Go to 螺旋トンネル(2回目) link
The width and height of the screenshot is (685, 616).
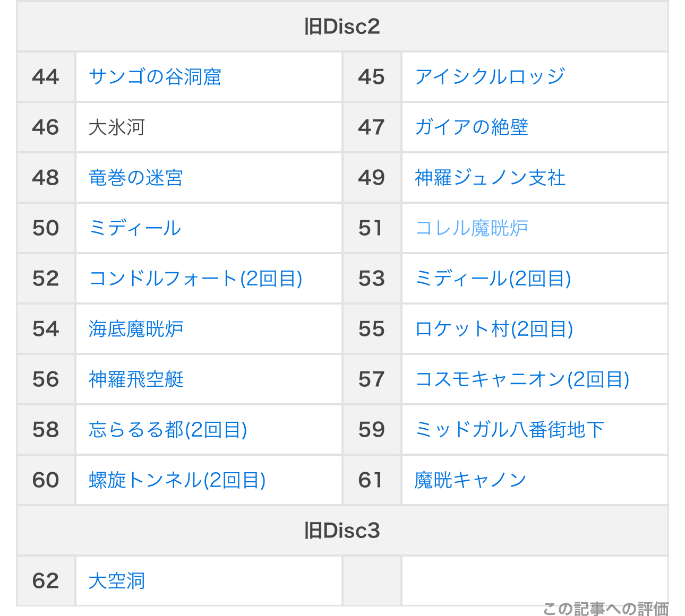click(x=177, y=480)
